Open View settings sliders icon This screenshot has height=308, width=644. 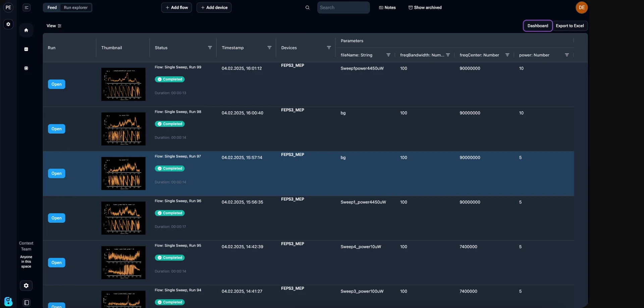59,26
